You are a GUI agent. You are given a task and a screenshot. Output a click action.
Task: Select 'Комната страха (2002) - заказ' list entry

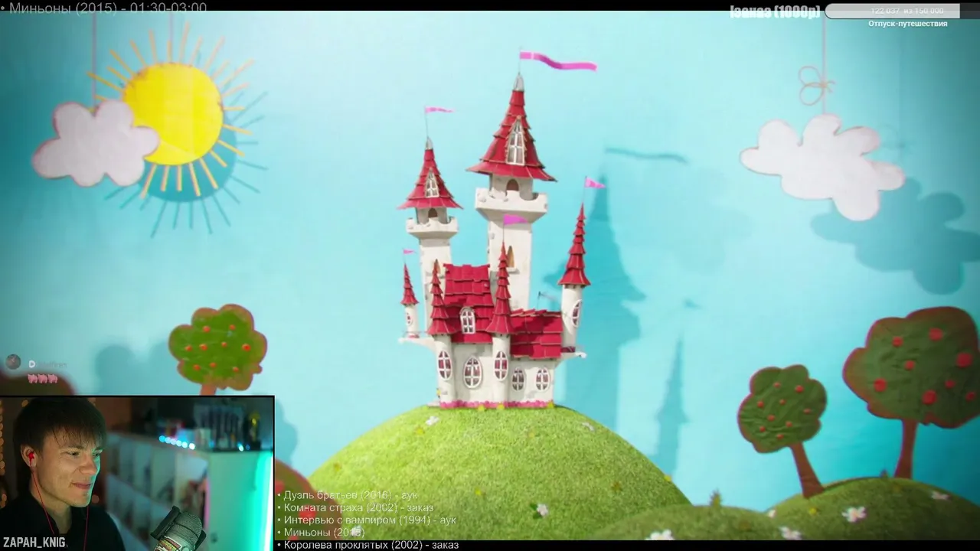[355, 507]
